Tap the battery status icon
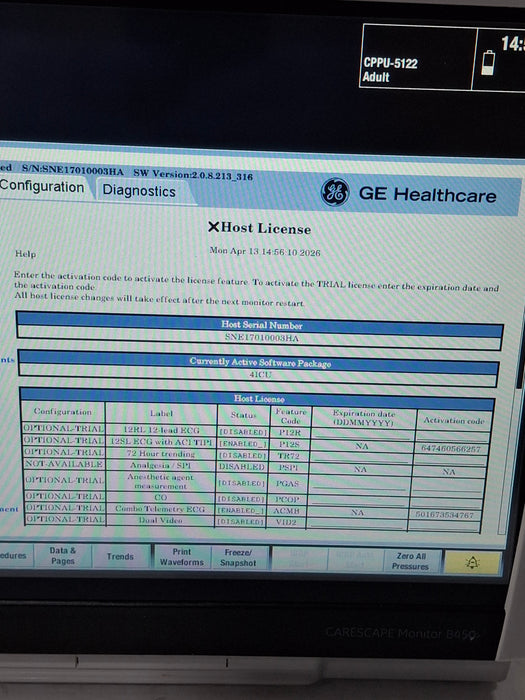The height and width of the screenshot is (700, 525). [488, 63]
